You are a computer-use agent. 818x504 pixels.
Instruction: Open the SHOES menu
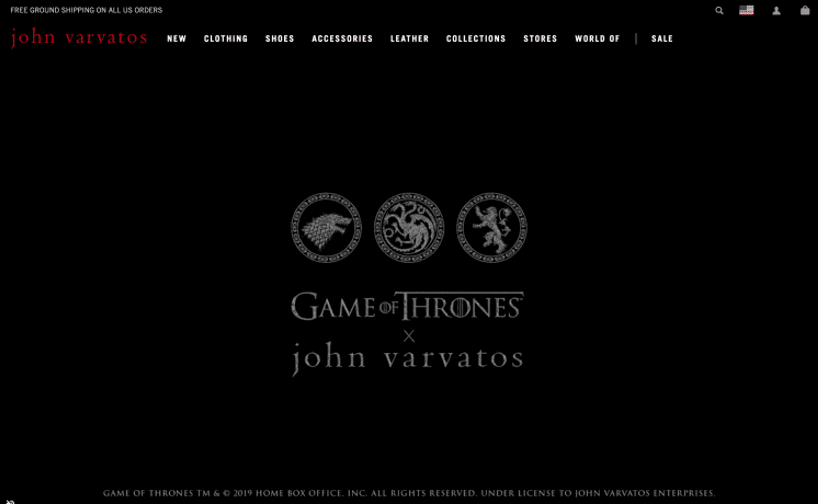280,39
